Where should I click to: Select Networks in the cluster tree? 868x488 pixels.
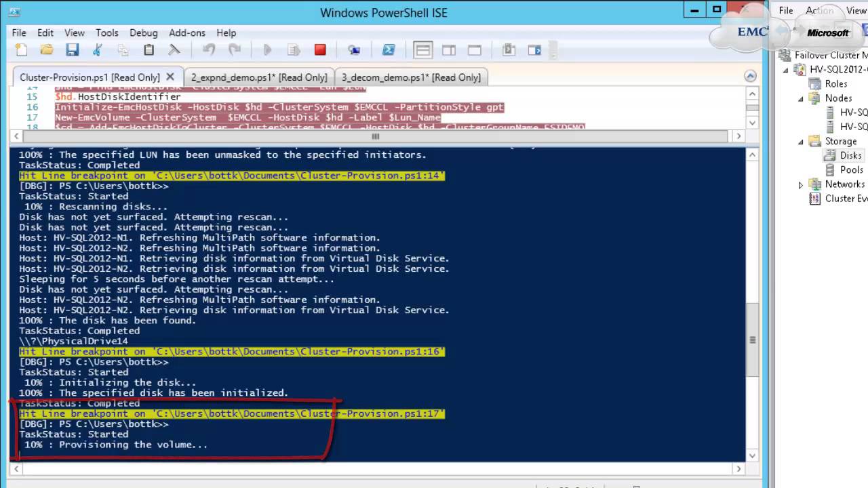coord(845,184)
